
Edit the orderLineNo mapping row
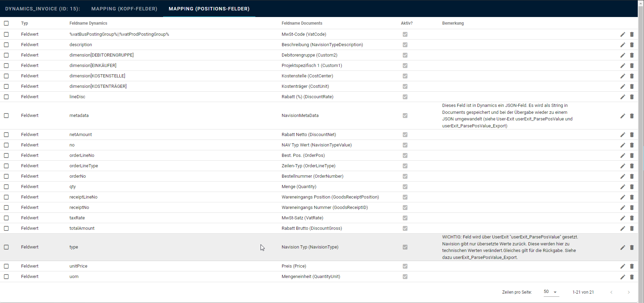623,155
